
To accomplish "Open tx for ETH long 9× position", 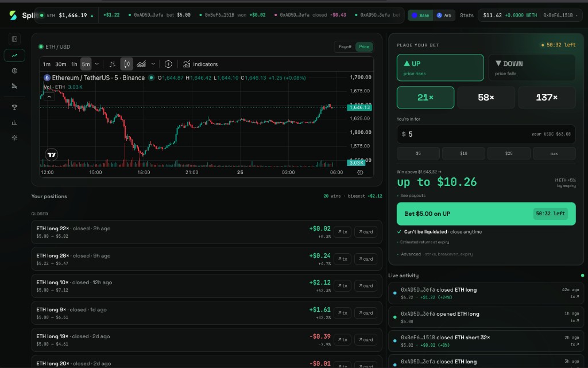I will pyautogui.click(x=342, y=313).
